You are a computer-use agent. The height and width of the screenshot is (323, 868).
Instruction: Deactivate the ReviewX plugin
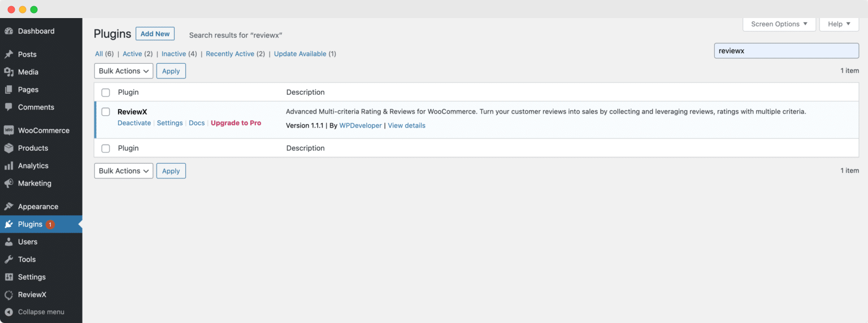[x=134, y=123]
